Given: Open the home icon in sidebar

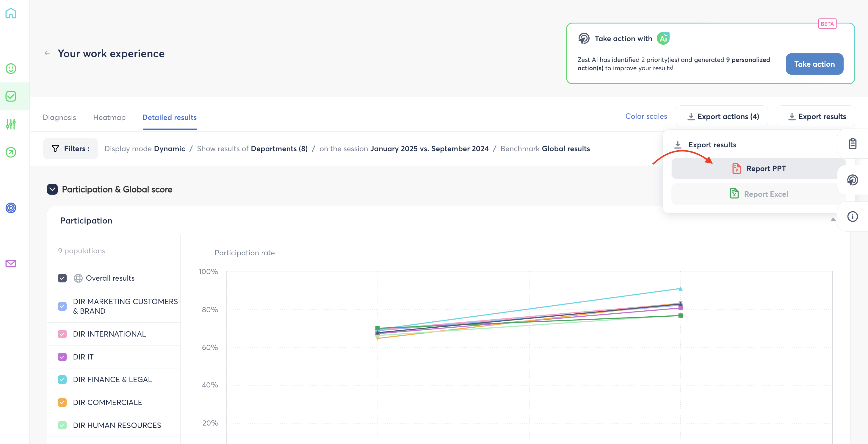Looking at the screenshot, I should click(x=11, y=13).
